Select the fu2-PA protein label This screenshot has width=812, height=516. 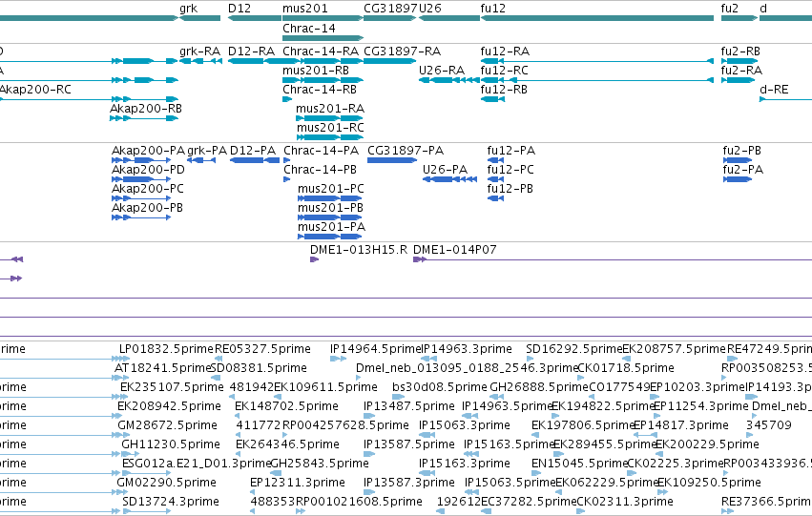click(743, 170)
